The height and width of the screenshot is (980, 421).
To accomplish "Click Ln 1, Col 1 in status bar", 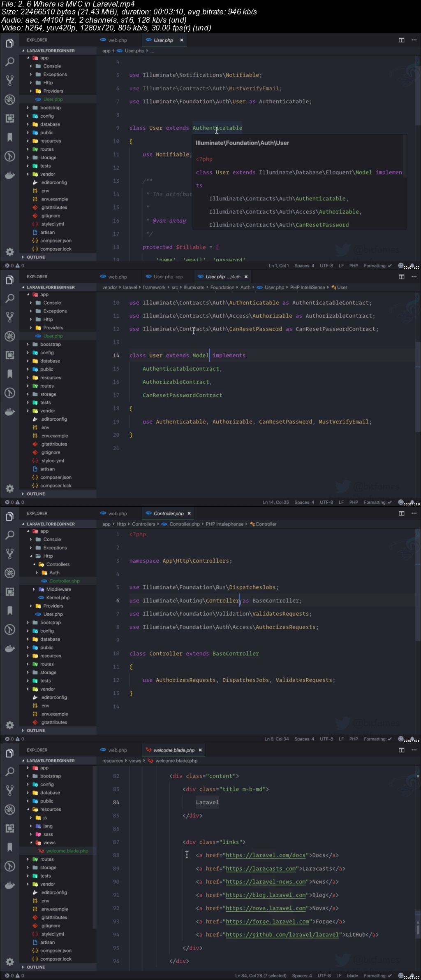I will coord(278,265).
